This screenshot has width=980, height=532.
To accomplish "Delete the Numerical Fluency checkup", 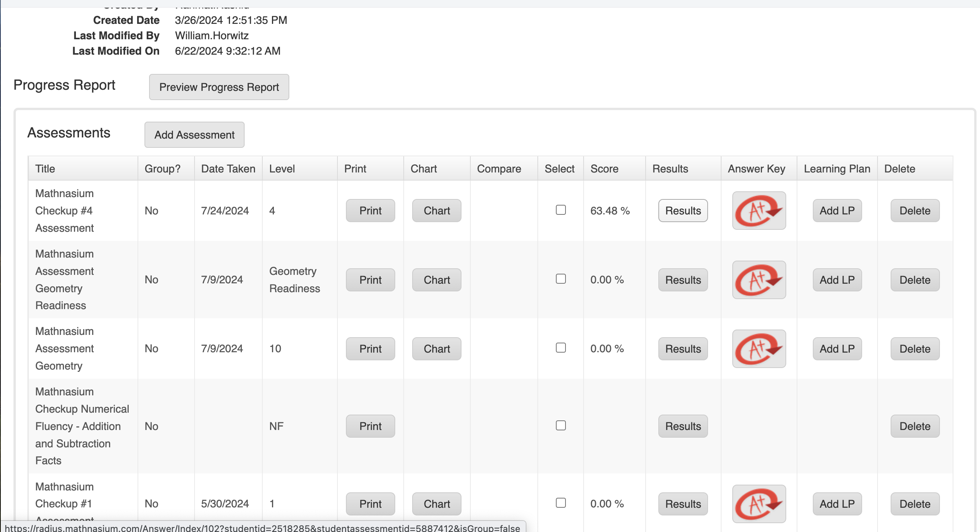I will tap(915, 426).
